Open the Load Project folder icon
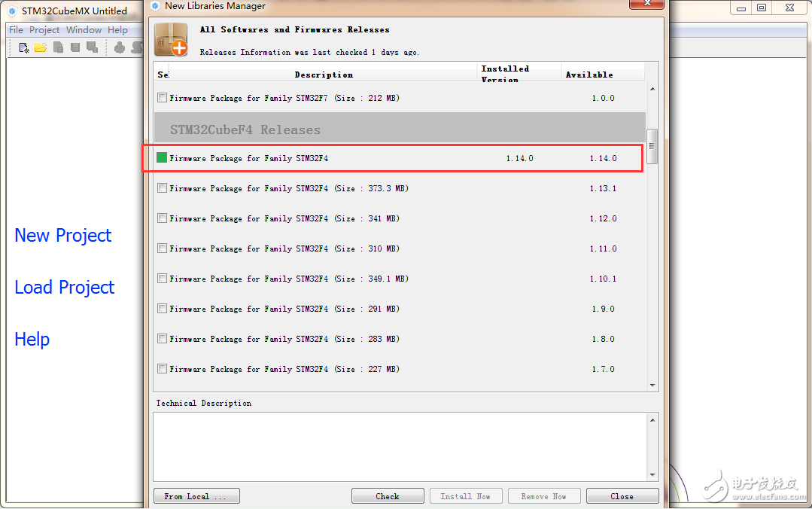 click(41, 47)
